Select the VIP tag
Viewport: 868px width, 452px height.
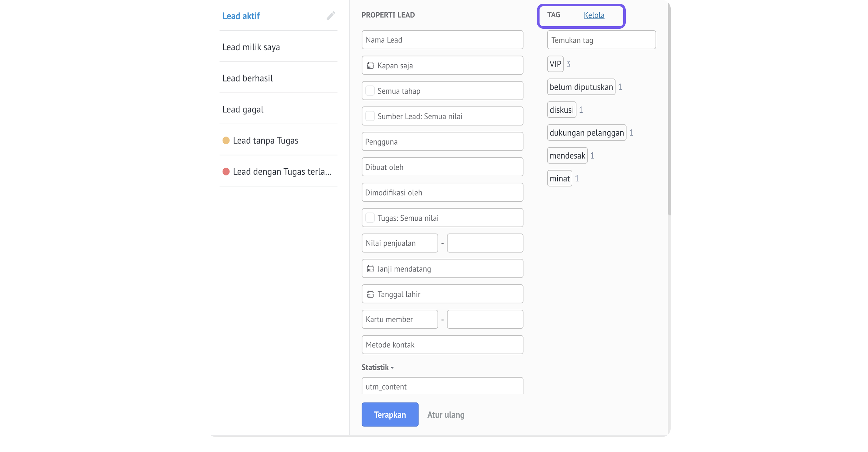coord(555,64)
